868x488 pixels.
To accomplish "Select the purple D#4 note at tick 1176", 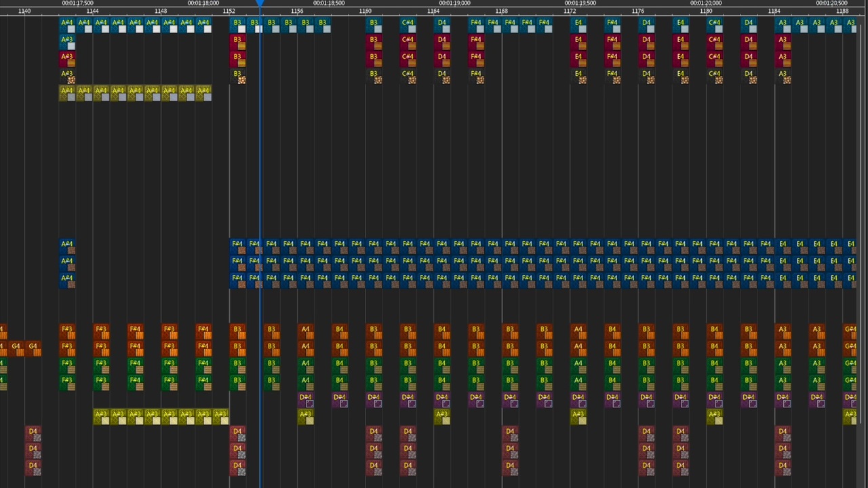I will tap(646, 400).
